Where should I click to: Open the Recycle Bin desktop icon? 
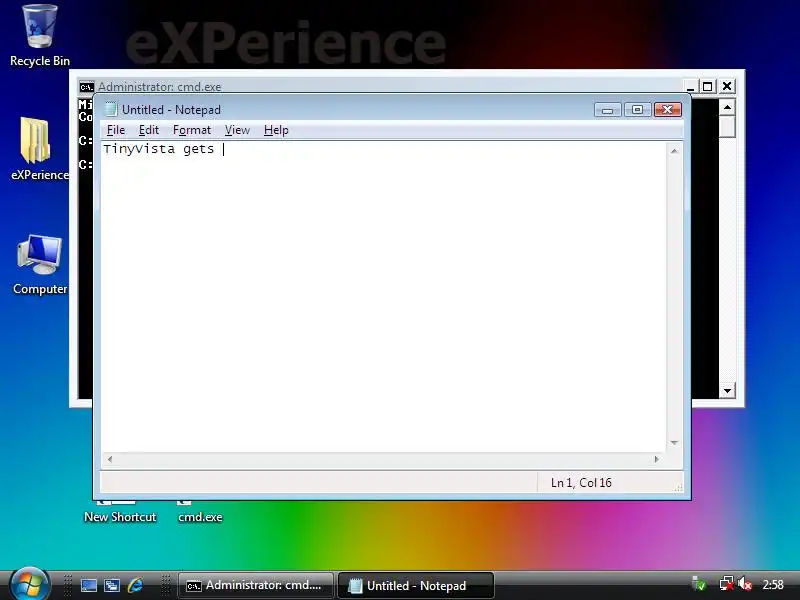click(x=40, y=35)
